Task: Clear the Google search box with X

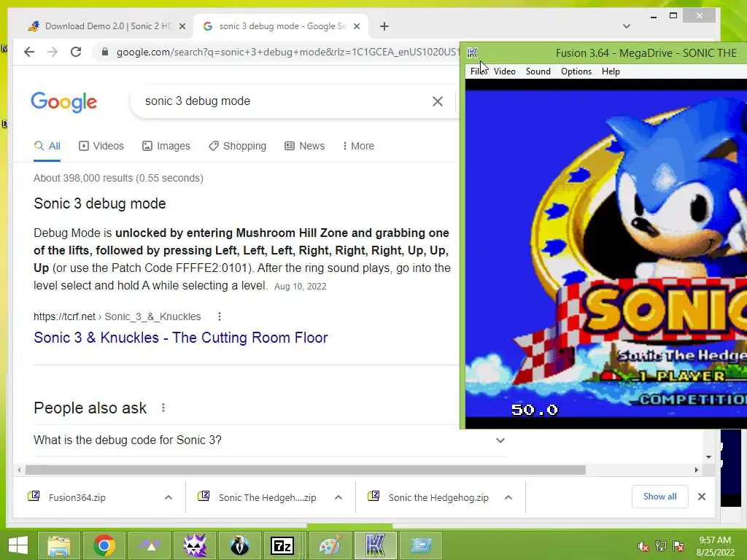Action: coord(438,101)
